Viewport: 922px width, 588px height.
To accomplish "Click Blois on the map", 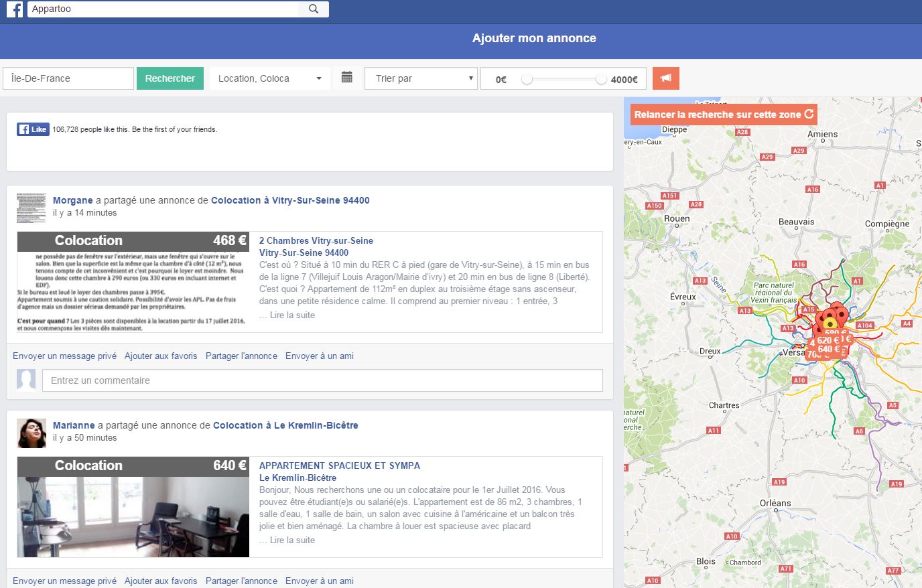I will click(706, 561).
